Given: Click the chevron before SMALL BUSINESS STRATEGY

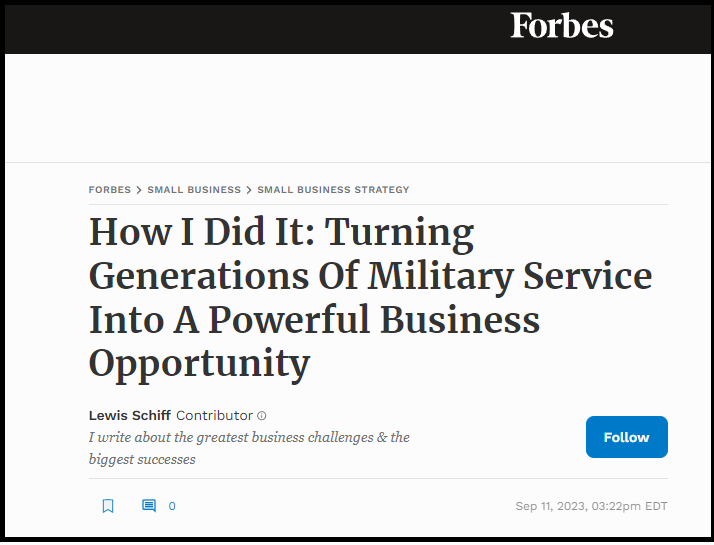Looking at the screenshot, I should [x=249, y=190].
